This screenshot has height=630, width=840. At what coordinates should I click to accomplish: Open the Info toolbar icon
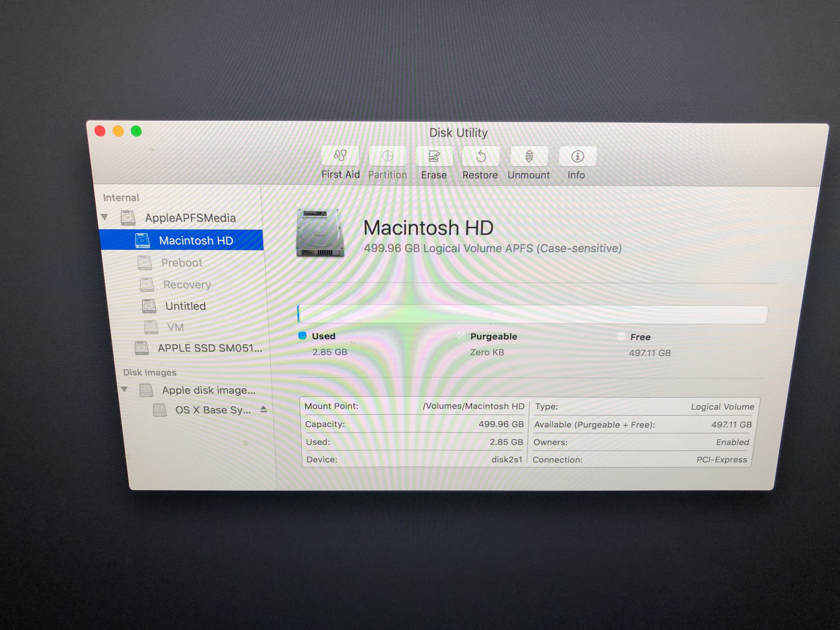point(577,156)
